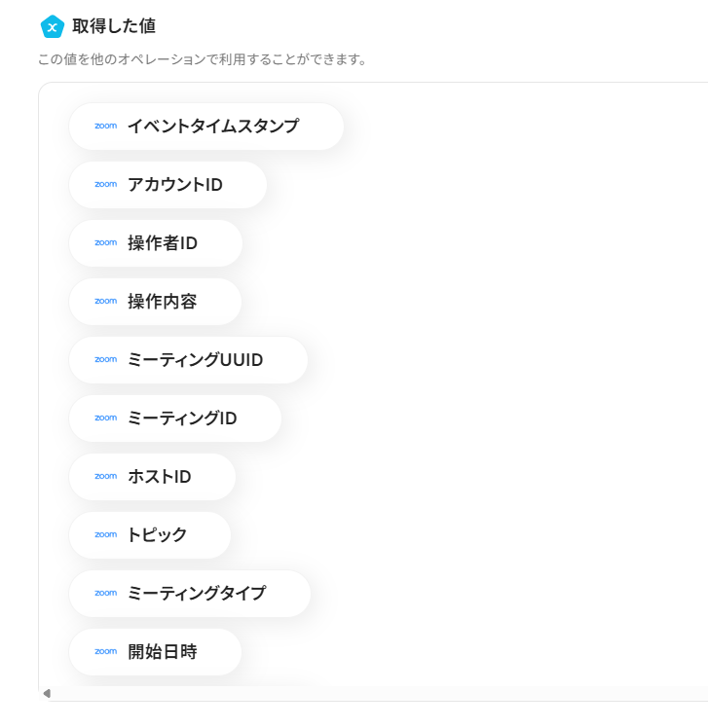
Task: Click the Zoom icon on 開始日時 chip
Action: point(105,652)
